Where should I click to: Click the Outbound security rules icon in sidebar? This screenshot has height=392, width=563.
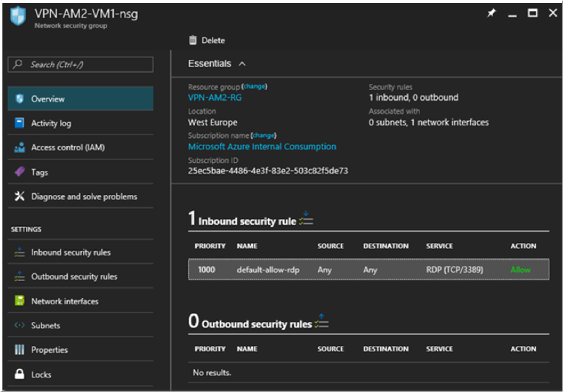pos(19,276)
